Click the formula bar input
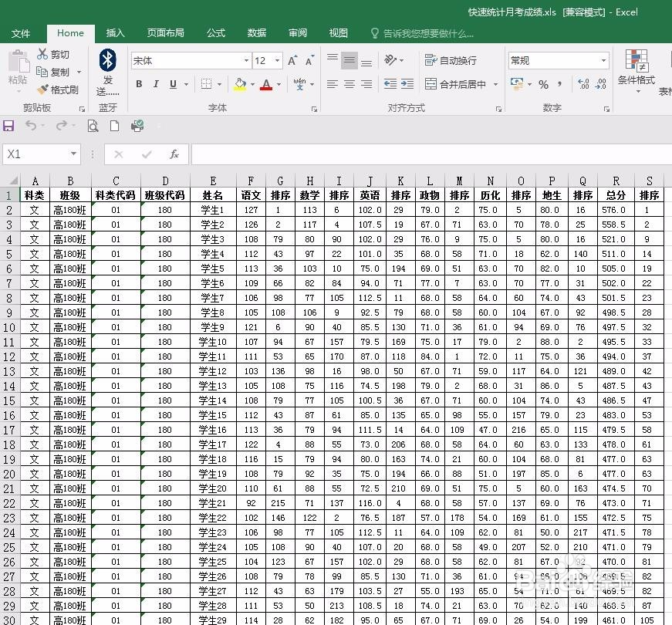This screenshot has width=672, height=625. tap(431, 154)
